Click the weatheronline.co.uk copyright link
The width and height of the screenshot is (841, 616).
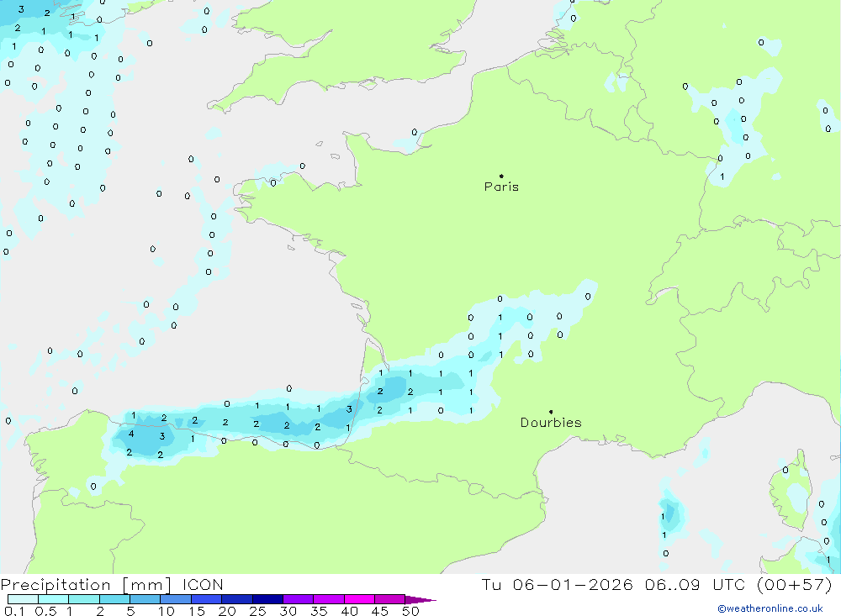[770, 608]
